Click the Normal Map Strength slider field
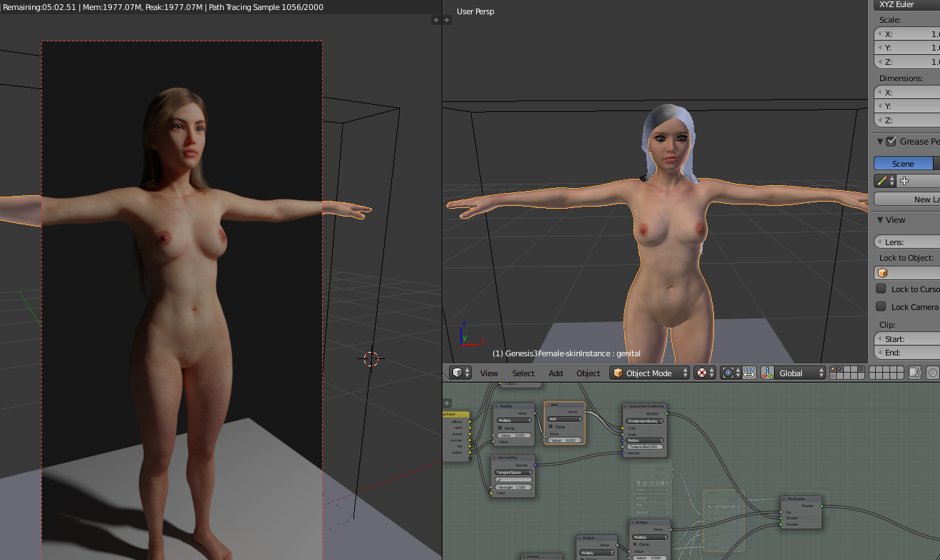The width and height of the screenshot is (940, 560). pyautogui.click(x=514, y=487)
